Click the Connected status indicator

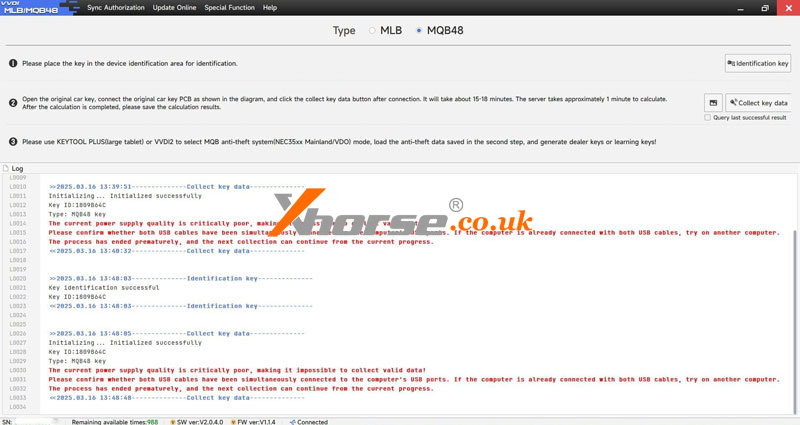click(x=308, y=422)
